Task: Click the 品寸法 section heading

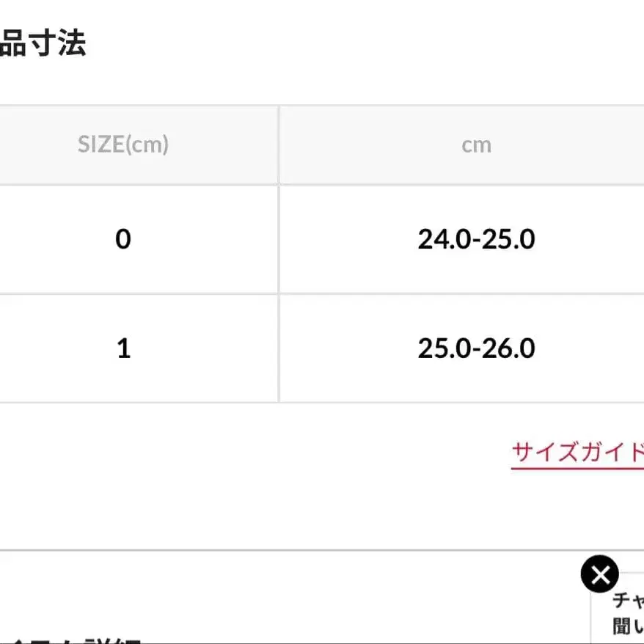Action: (43, 43)
